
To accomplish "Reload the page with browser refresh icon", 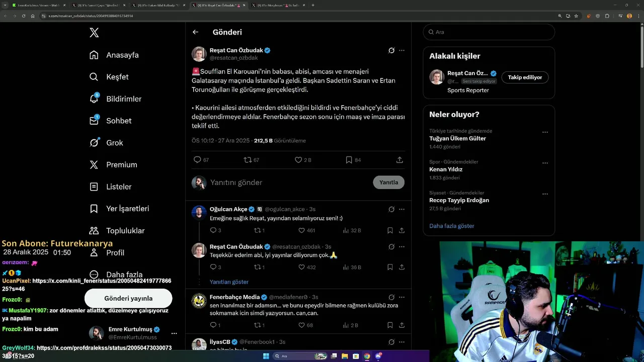I will 23,16.
